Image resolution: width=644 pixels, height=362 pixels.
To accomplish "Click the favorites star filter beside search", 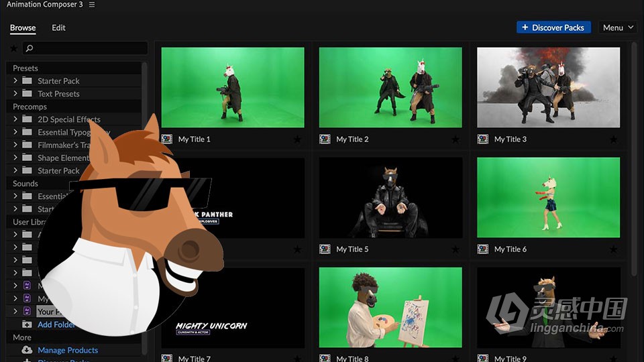I will pos(13,48).
